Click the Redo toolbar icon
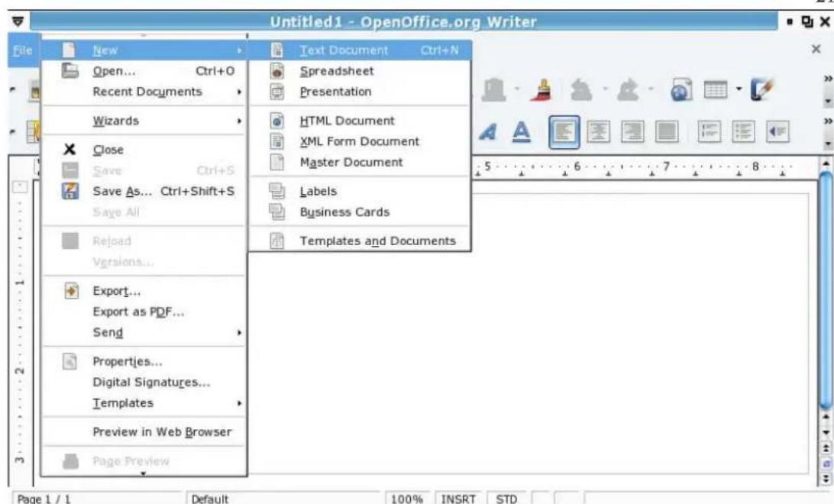Image resolution: width=834 pixels, height=504 pixels. 628,90
